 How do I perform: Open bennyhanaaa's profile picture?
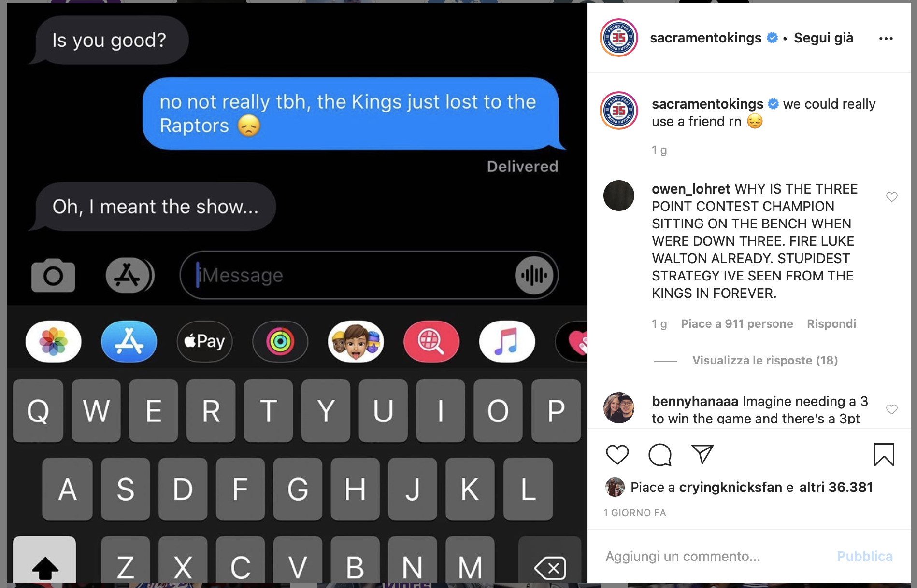[619, 408]
